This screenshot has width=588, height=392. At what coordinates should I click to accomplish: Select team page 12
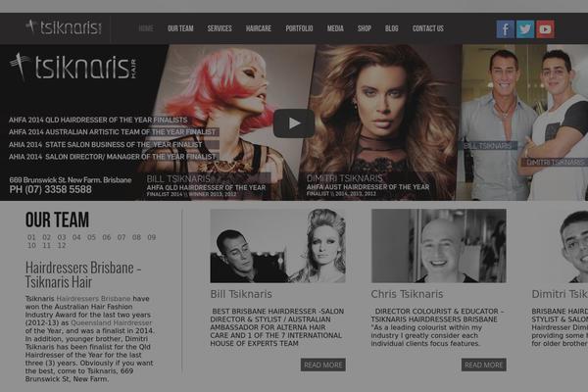62,245
